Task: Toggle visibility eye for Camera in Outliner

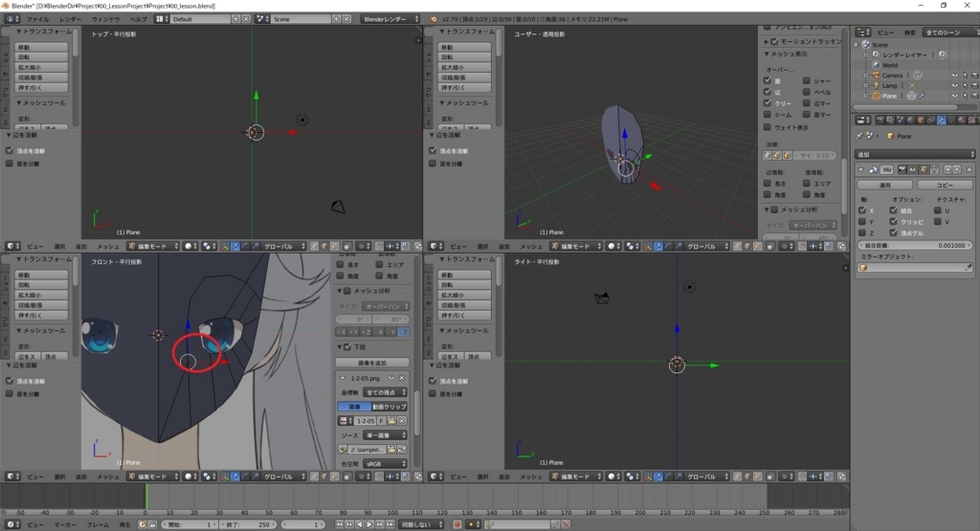Action: pyautogui.click(x=954, y=75)
